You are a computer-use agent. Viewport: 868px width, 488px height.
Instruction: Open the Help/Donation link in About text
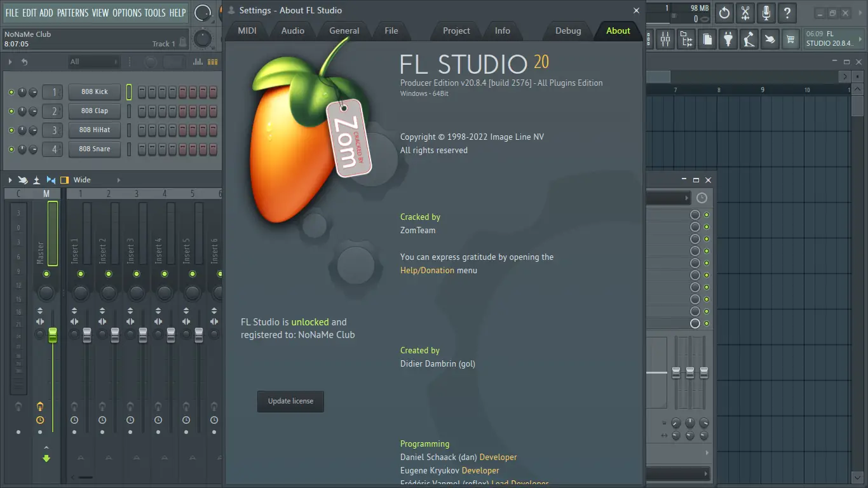click(426, 270)
